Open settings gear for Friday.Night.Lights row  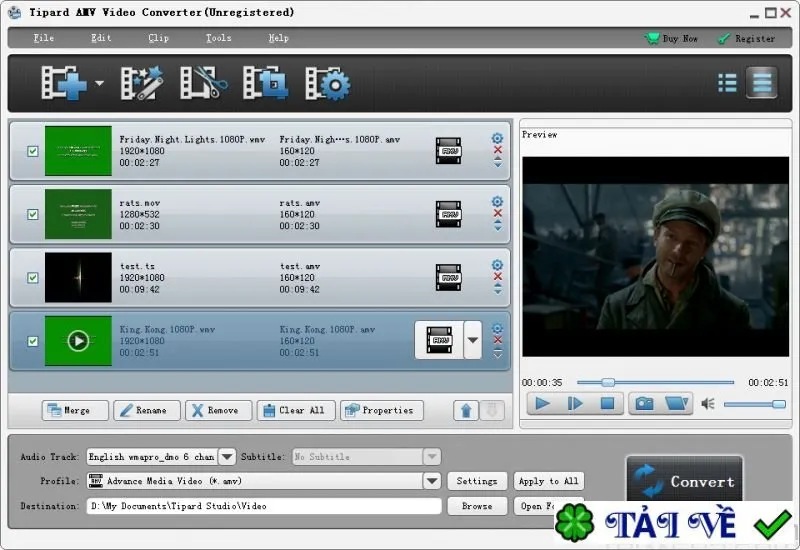pos(497,138)
